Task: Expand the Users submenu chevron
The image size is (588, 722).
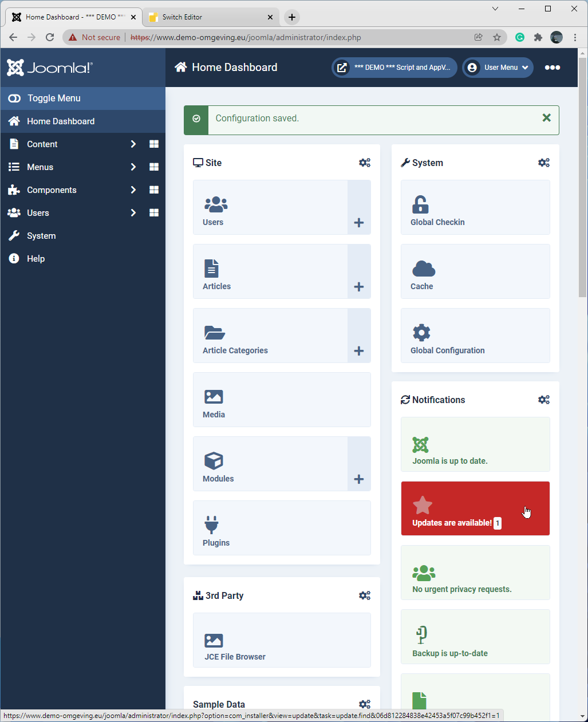Action: (133, 213)
